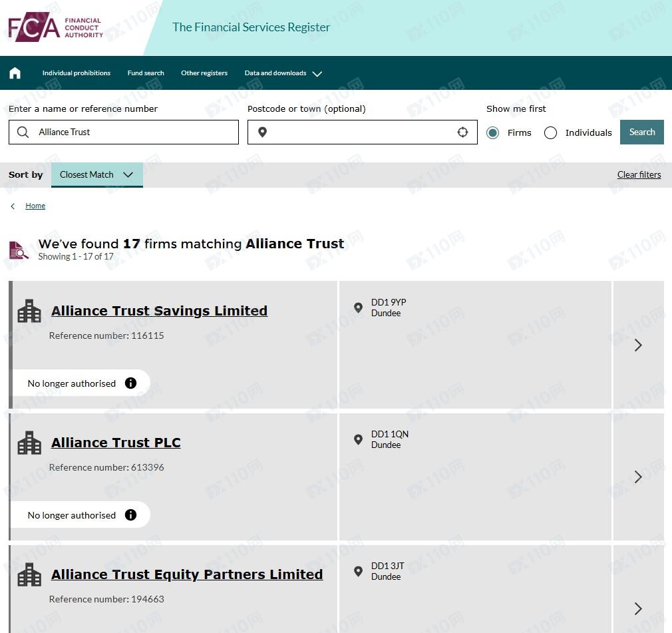Open Alliance Trust Equity Partners via right chevron
This screenshot has height=633, width=672.
coord(638,608)
